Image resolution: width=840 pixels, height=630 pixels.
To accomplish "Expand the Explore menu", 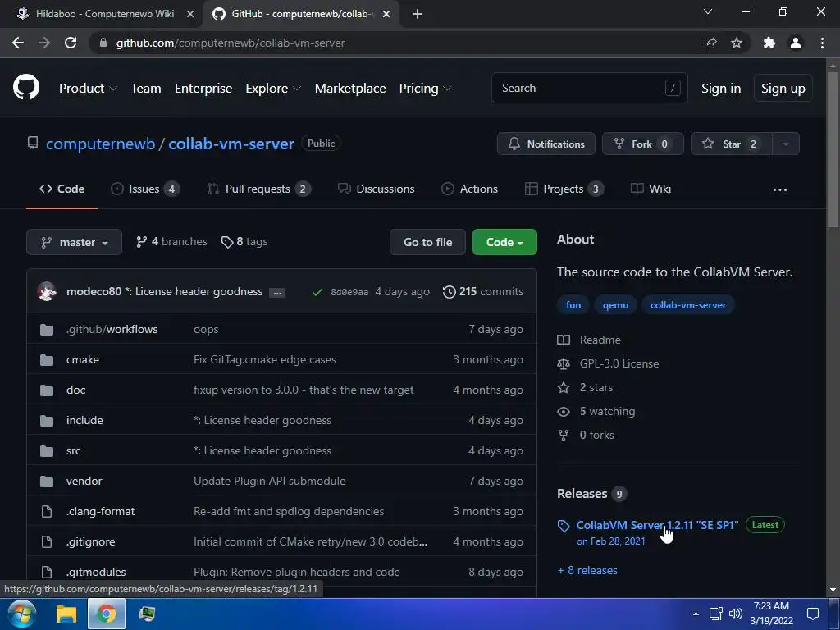I will click(x=273, y=89).
